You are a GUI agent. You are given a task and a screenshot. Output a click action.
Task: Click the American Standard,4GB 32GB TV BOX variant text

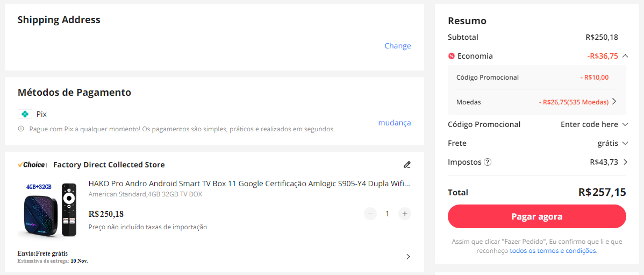point(145,194)
